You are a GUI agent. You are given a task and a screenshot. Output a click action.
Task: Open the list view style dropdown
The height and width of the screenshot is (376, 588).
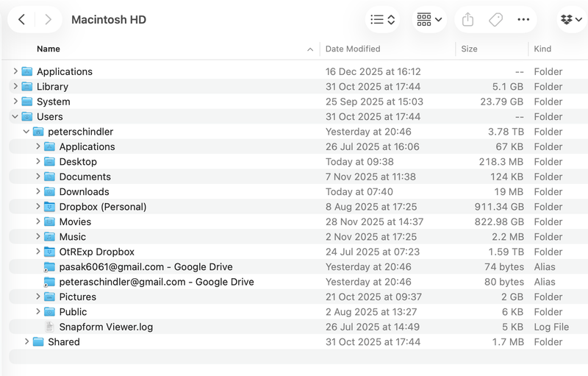pyautogui.click(x=383, y=20)
